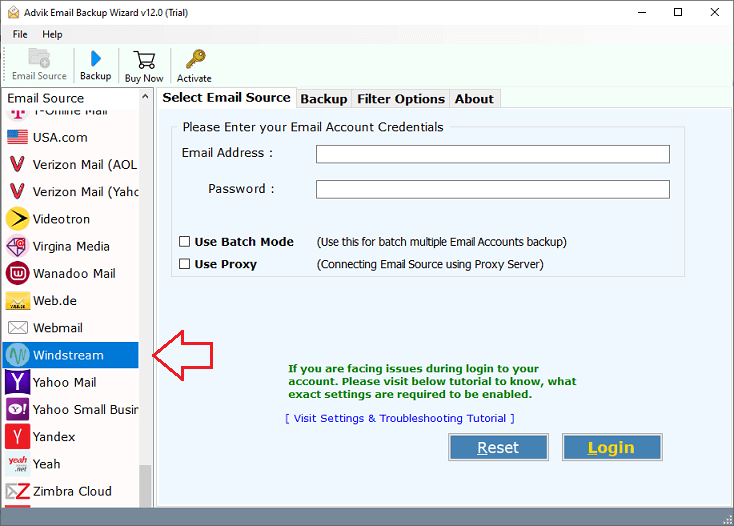Click the email source list scrollbar thumb

coord(146,485)
